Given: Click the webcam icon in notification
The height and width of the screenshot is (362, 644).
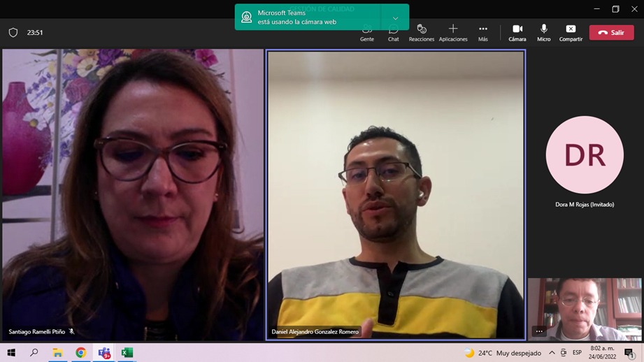Looking at the screenshot, I should [246, 17].
